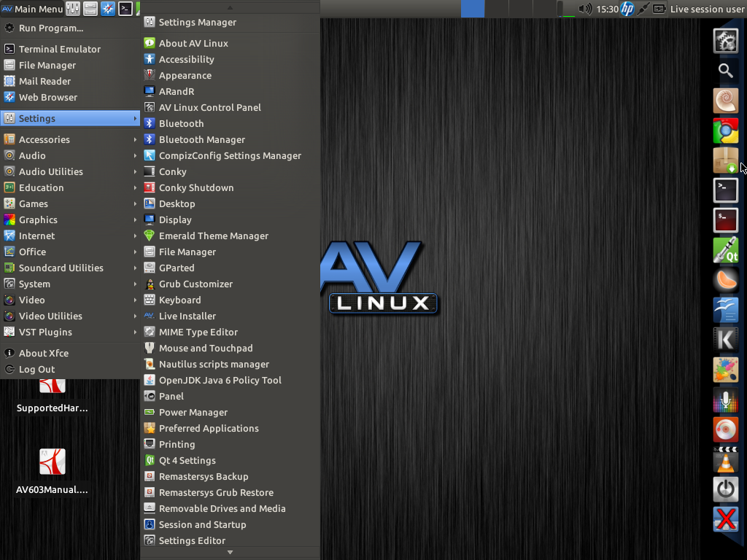
Task: Start VLC media player from the dock
Action: pyautogui.click(x=726, y=460)
